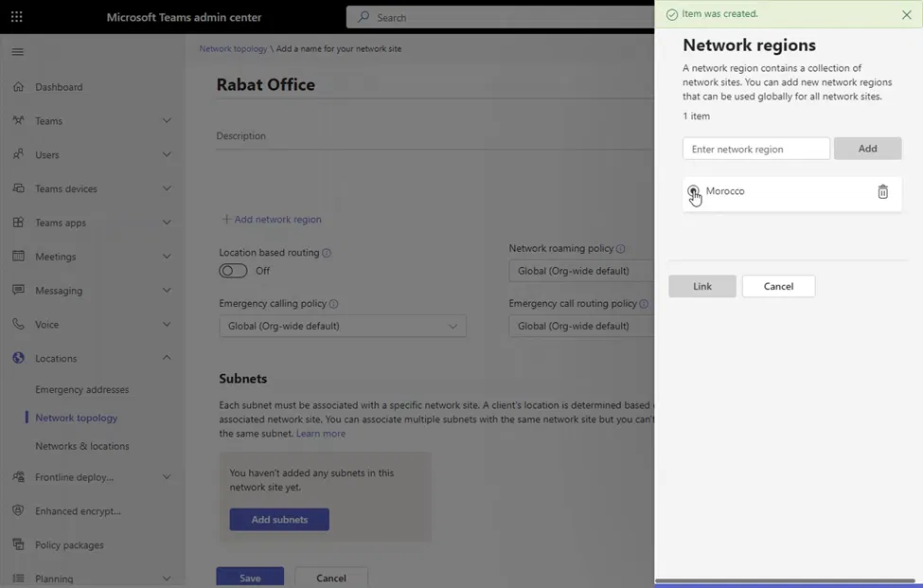The width and height of the screenshot is (923, 588).
Task: Collapse the navigation hamburger menu
Action: click(17, 52)
